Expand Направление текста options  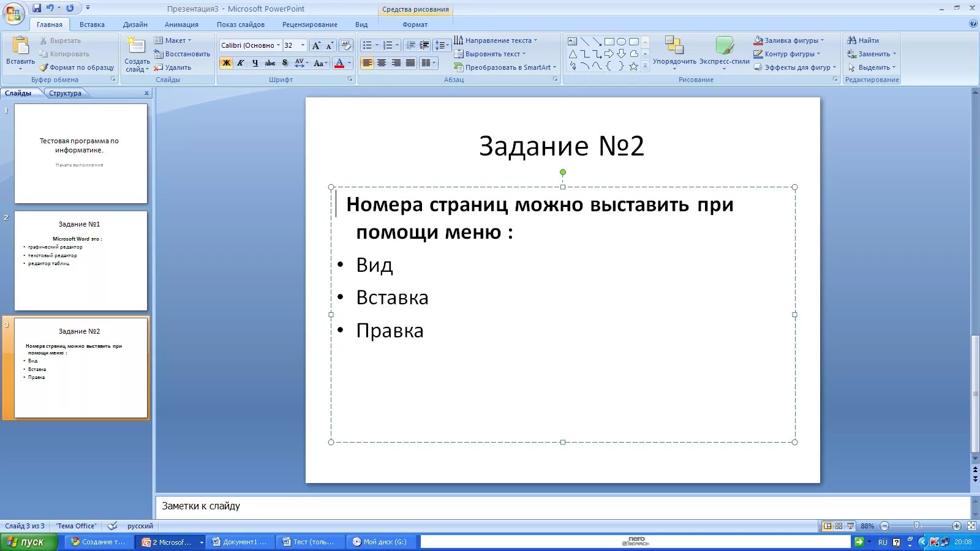(496, 40)
